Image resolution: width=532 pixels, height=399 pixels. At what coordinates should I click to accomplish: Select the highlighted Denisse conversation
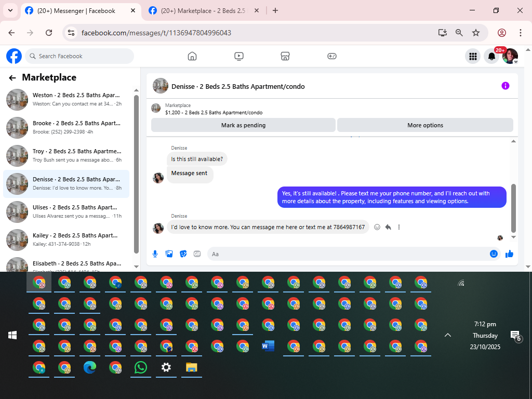[x=66, y=183]
